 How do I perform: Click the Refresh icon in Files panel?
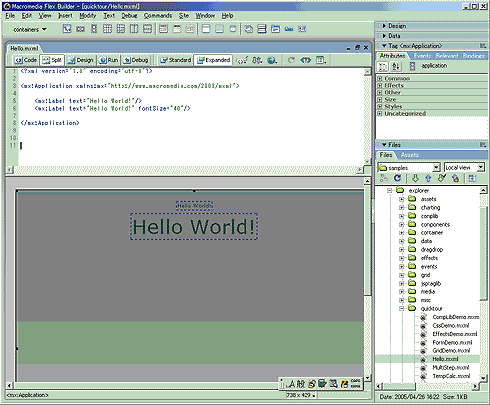click(397, 178)
